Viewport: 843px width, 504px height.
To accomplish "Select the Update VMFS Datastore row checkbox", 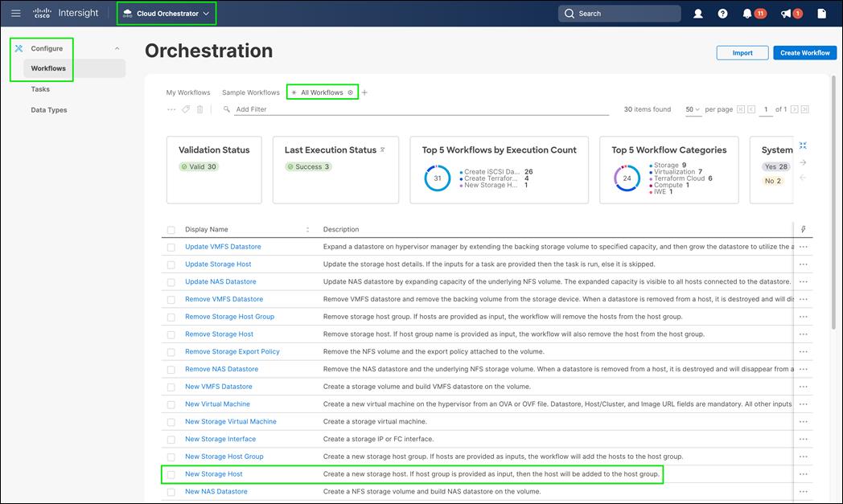I will [x=171, y=247].
